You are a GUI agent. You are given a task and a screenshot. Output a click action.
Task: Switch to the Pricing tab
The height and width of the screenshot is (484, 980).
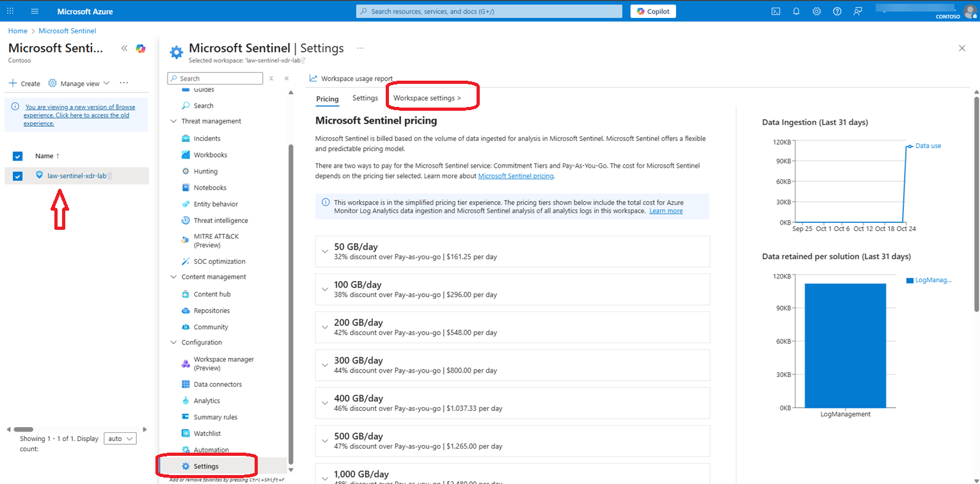tap(328, 99)
